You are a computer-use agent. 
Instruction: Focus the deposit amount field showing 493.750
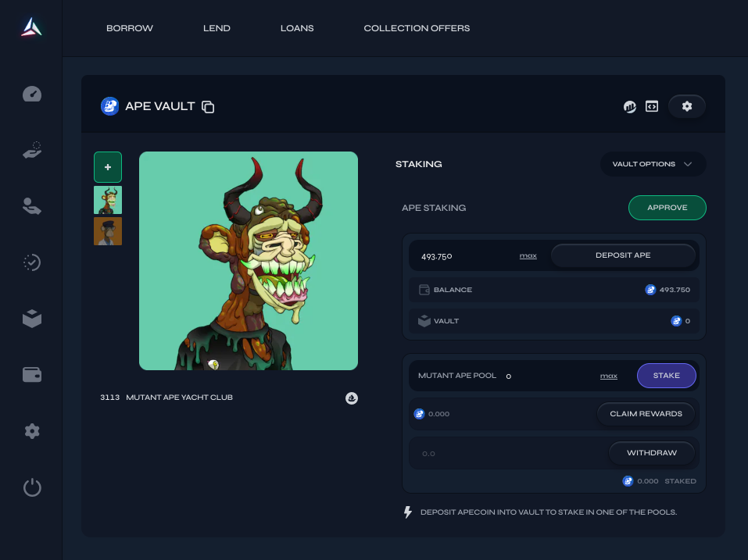pyautogui.click(x=465, y=256)
